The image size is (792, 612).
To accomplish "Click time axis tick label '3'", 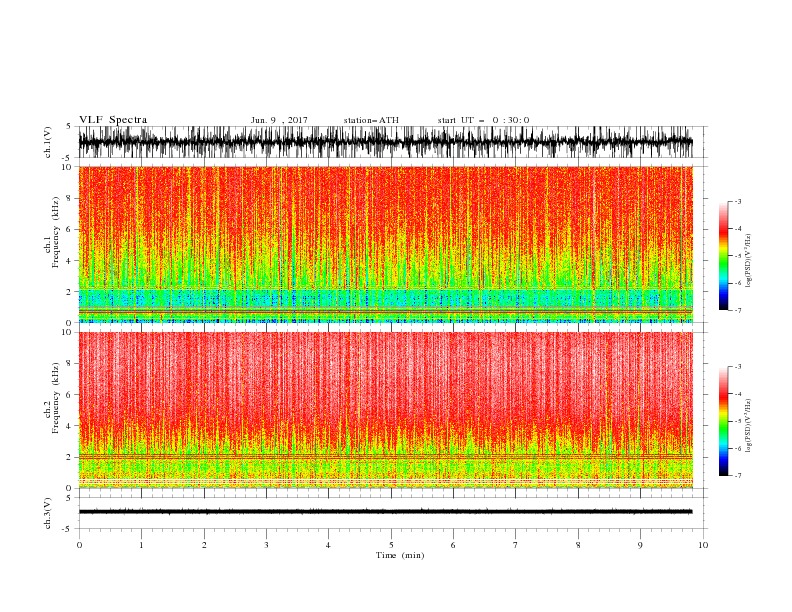I will pyautogui.click(x=266, y=545).
